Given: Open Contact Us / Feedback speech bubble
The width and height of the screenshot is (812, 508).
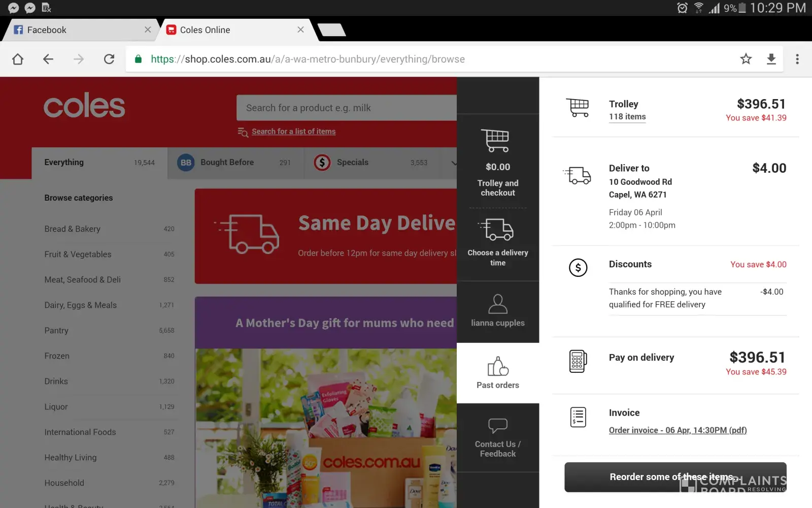Looking at the screenshot, I should click(497, 426).
